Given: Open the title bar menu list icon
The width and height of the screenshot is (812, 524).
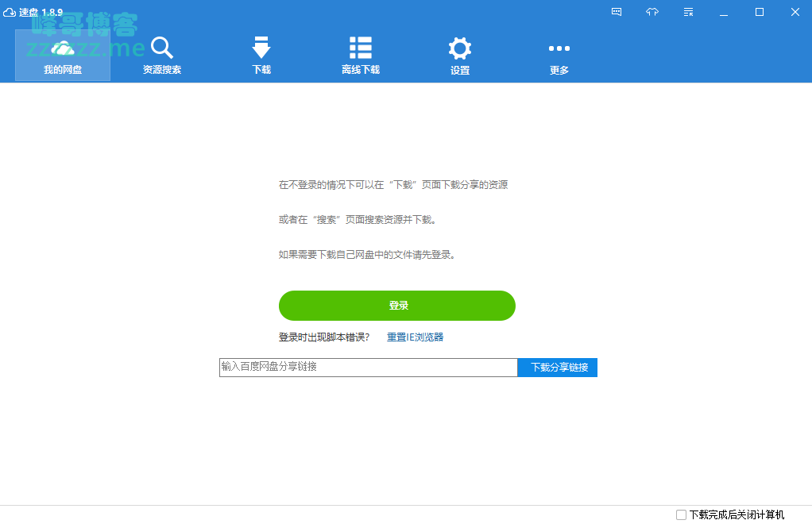Looking at the screenshot, I should 688,12.
